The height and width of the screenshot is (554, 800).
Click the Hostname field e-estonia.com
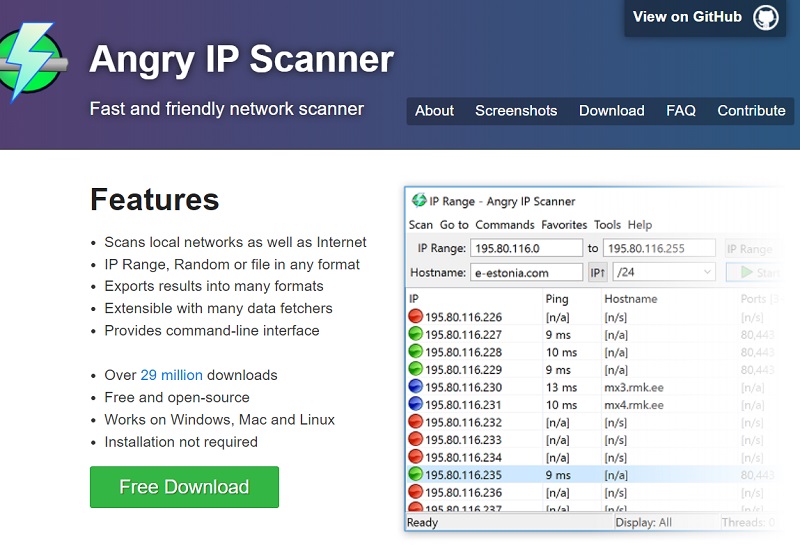click(526, 272)
